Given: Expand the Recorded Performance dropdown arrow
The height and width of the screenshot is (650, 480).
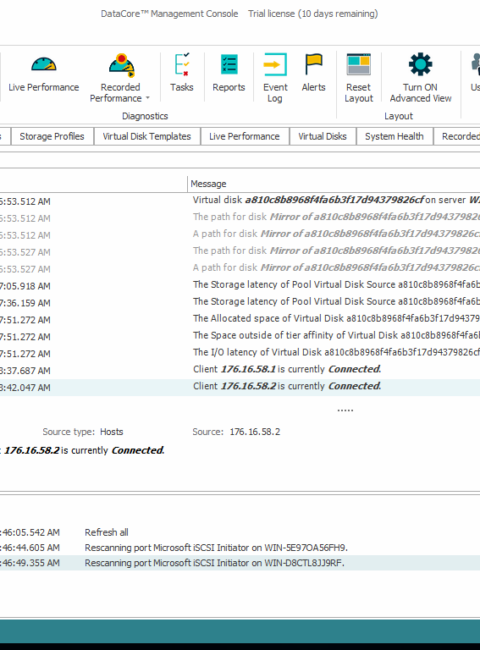Looking at the screenshot, I should pyautogui.click(x=148, y=98).
